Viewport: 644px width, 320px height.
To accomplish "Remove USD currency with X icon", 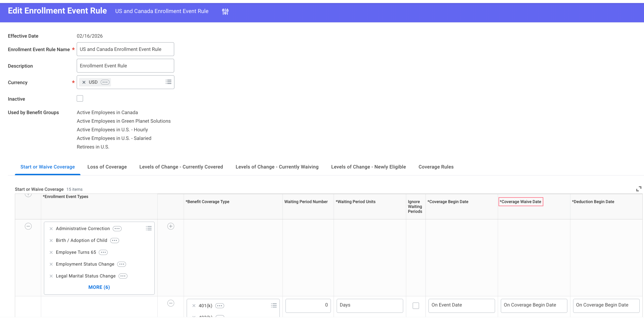I will pos(84,82).
